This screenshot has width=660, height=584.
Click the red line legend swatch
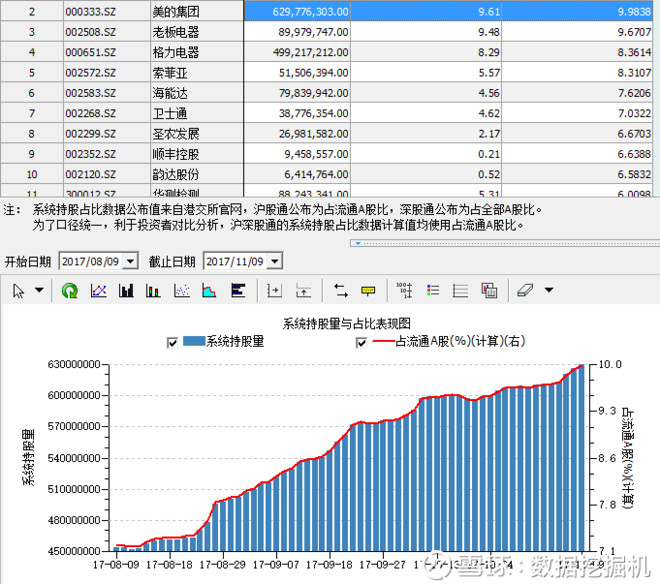coord(383,341)
